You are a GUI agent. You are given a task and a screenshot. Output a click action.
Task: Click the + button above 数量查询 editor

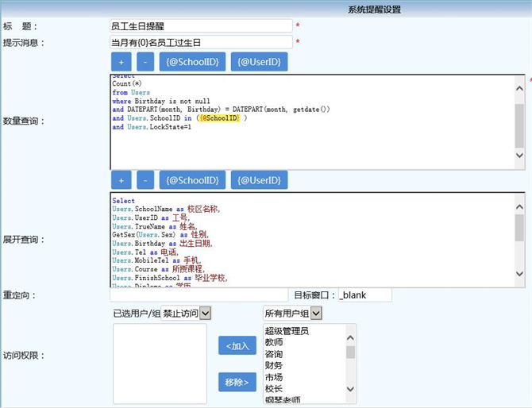(121, 62)
